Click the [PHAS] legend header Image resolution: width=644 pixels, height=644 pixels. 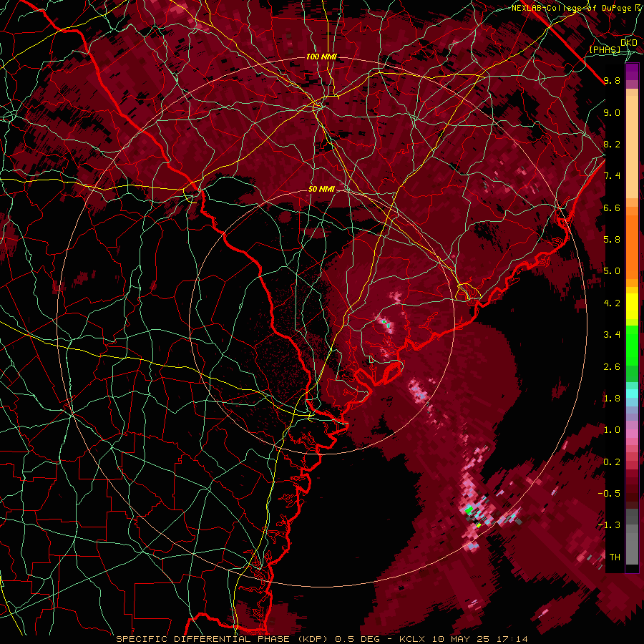pyautogui.click(x=605, y=49)
